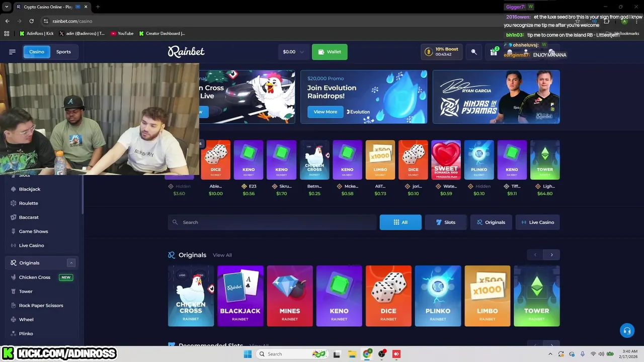Switch to the Casino tab
The height and width of the screenshot is (362, 644).
(37, 52)
